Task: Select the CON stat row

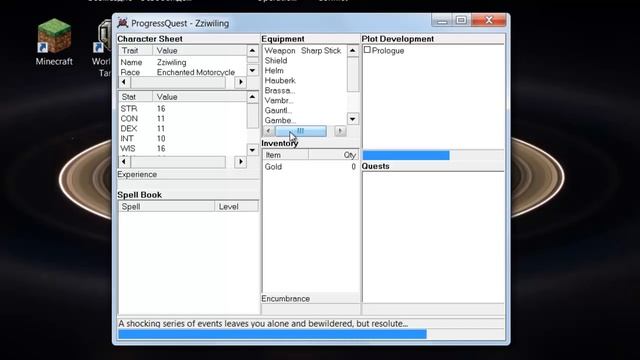Action: 183,118
